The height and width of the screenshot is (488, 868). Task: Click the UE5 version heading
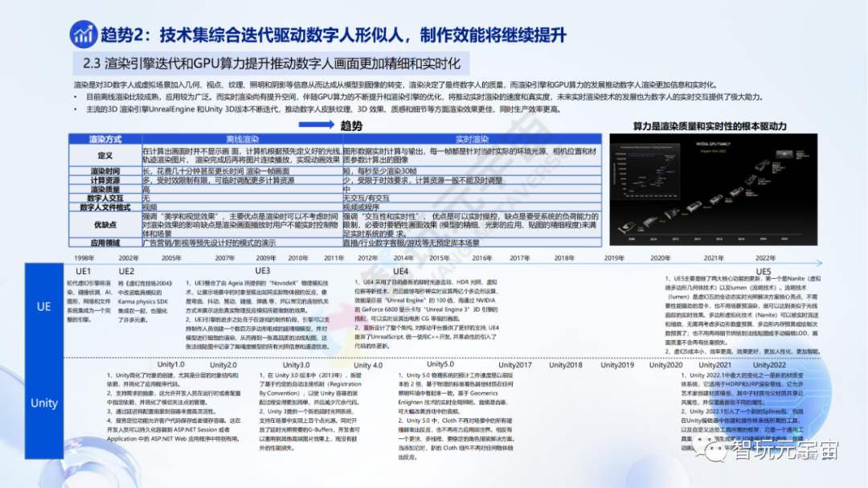764,272
